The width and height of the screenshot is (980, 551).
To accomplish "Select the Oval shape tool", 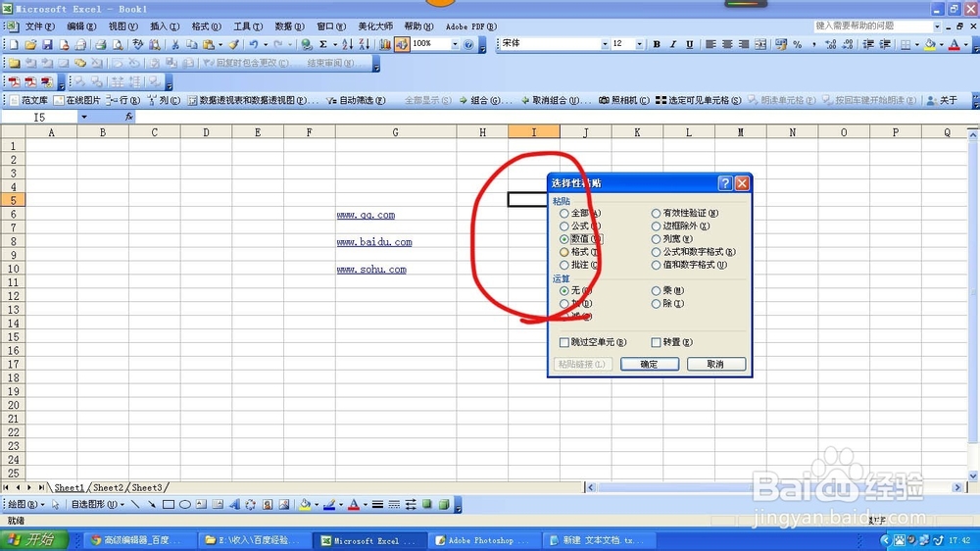I will coord(185,505).
